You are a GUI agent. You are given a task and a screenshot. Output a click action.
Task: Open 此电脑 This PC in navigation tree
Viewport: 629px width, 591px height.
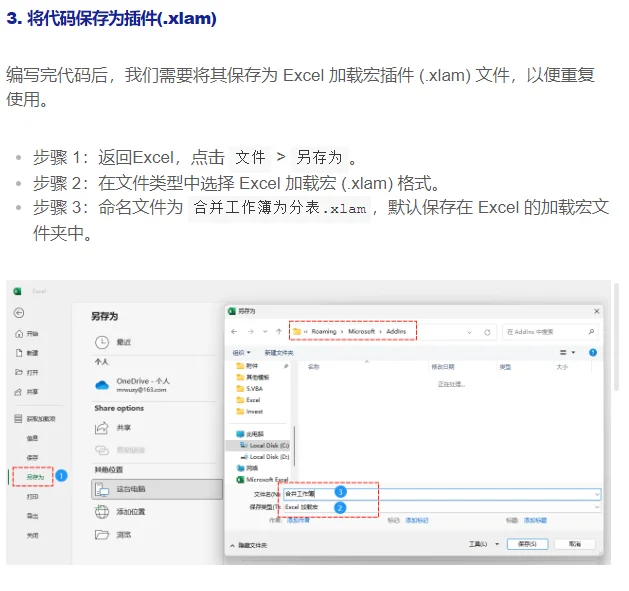point(250,434)
